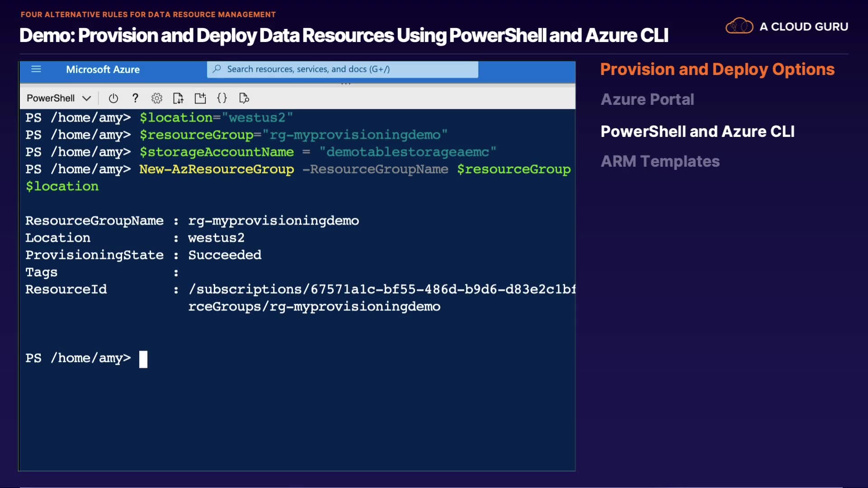Click the upload/download files icon
Viewport: 868px width, 488px height.
pos(178,98)
